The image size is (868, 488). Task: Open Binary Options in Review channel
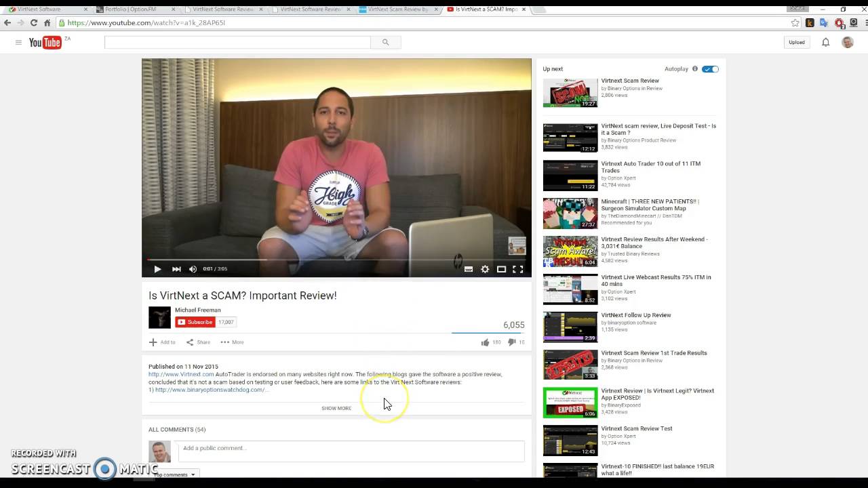[x=634, y=88]
